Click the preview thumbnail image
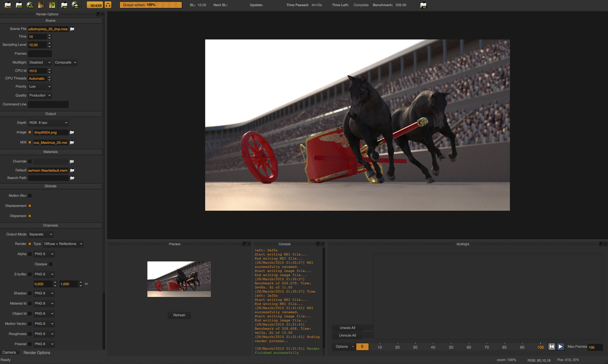 [x=179, y=279]
